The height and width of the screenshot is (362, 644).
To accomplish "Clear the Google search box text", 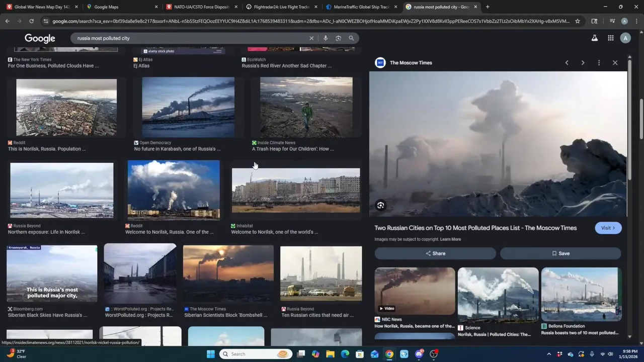I will click(x=311, y=38).
